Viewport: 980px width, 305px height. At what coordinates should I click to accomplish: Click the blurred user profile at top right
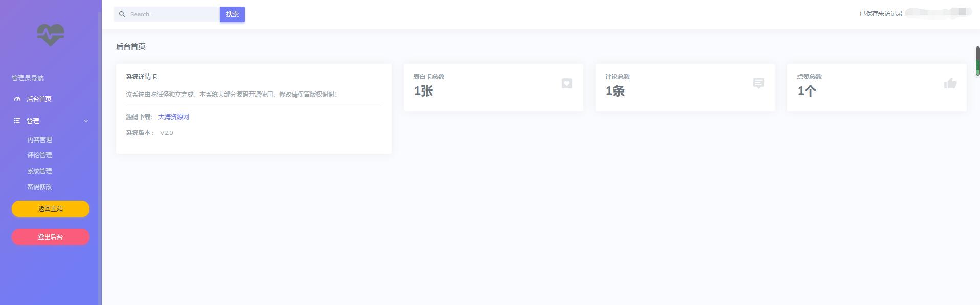pyautogui.click(x=937, y=13)
